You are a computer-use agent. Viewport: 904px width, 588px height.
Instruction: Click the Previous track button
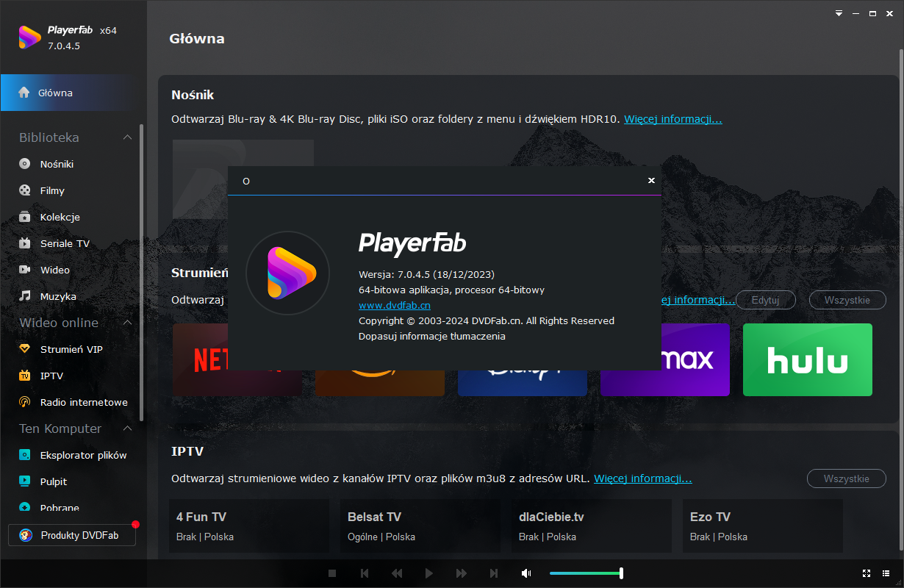(x=365, y=573)
